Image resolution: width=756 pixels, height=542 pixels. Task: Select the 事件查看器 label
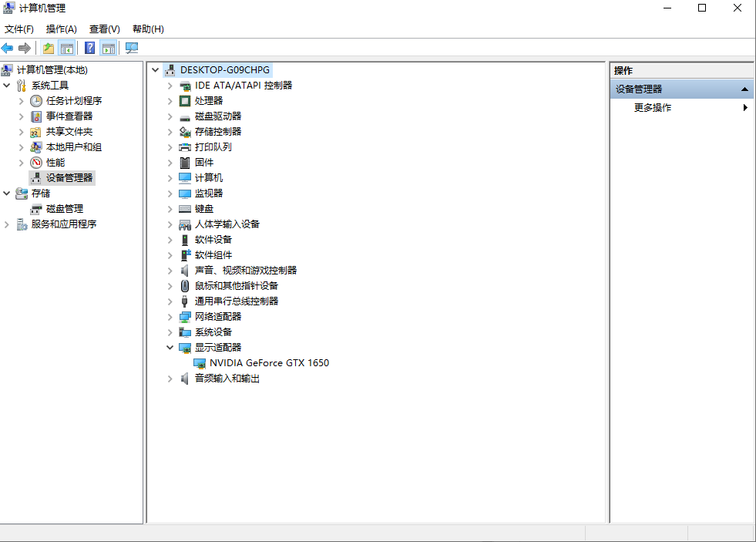click(x=69, y=116)
